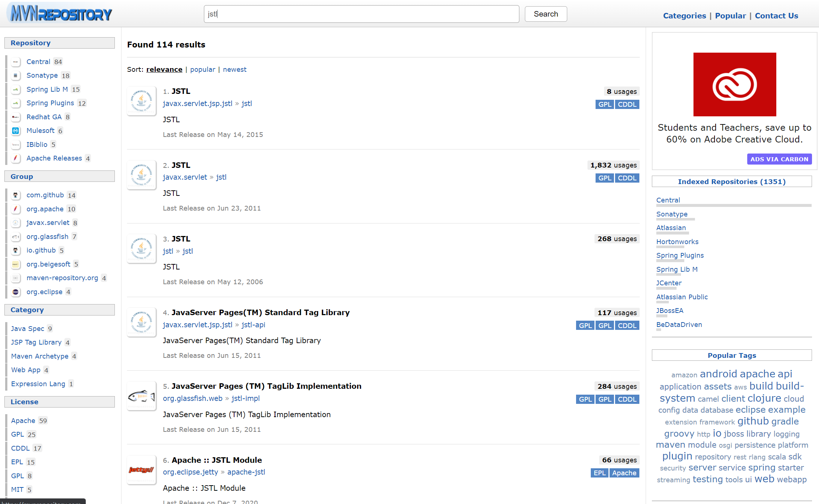Click the ADS VIA CARBON label
Viewport: 819px width, 504px height.
(x=779, y=159)
